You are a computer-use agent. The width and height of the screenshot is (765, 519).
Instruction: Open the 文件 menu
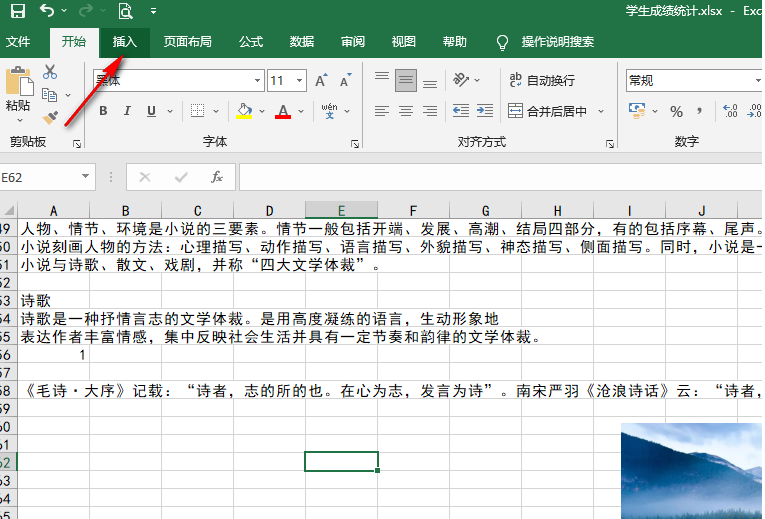pos(18,42)
